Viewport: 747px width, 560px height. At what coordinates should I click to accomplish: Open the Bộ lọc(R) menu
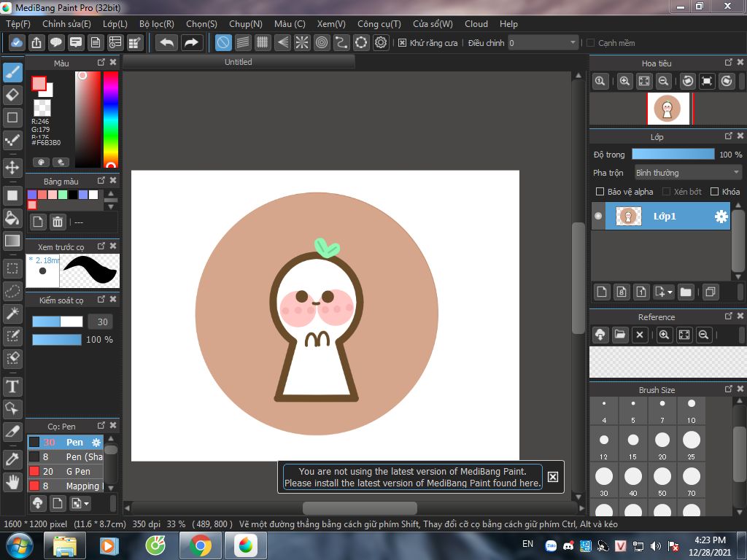coord(157,24)
